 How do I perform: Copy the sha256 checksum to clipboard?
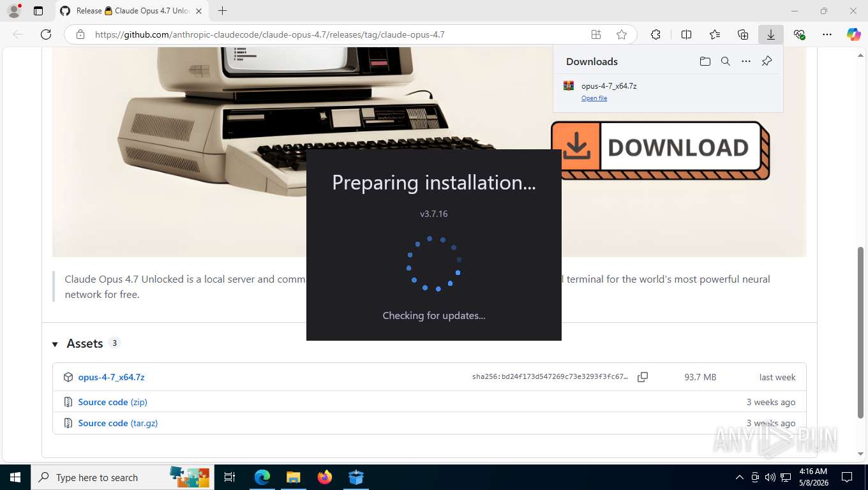tap(643, 377)
